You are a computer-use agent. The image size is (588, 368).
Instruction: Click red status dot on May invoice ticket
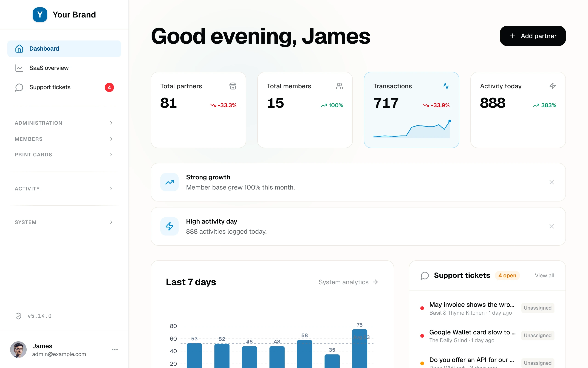pyautogui.click(x=422, y=308)
